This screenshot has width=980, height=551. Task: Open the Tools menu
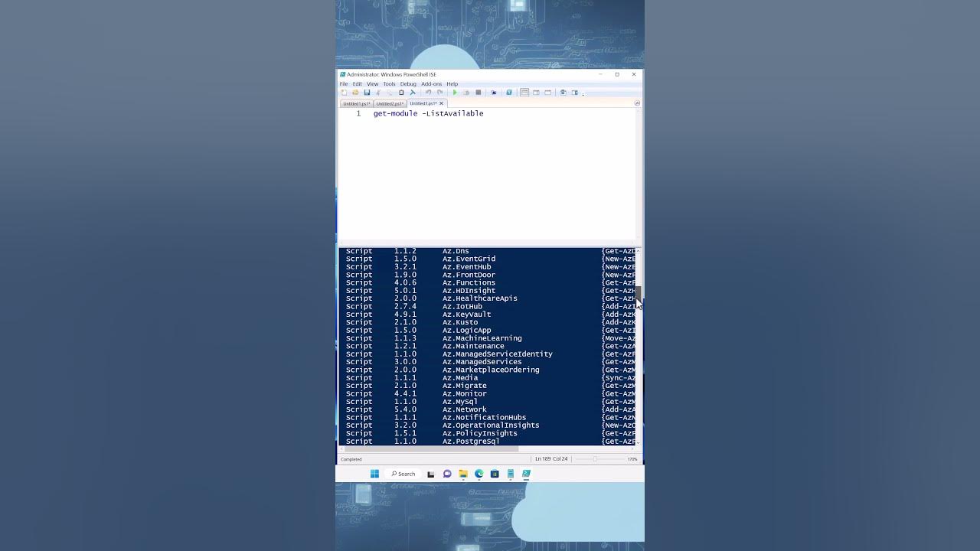389,84
